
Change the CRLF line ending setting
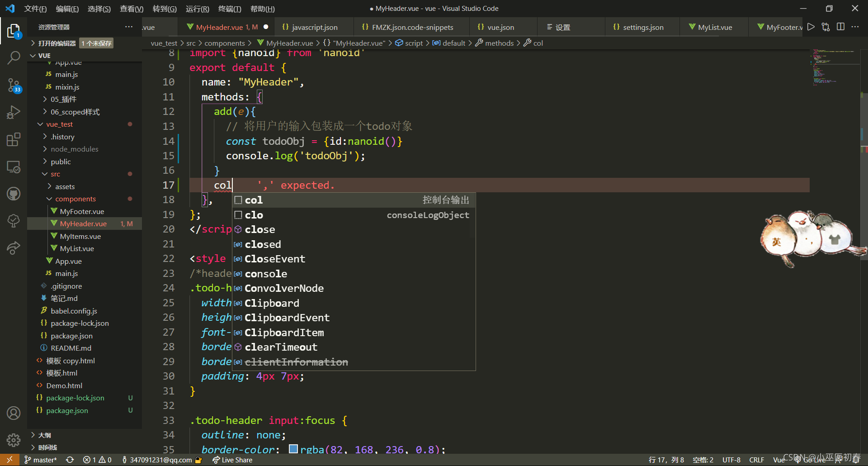pos(756,460)
